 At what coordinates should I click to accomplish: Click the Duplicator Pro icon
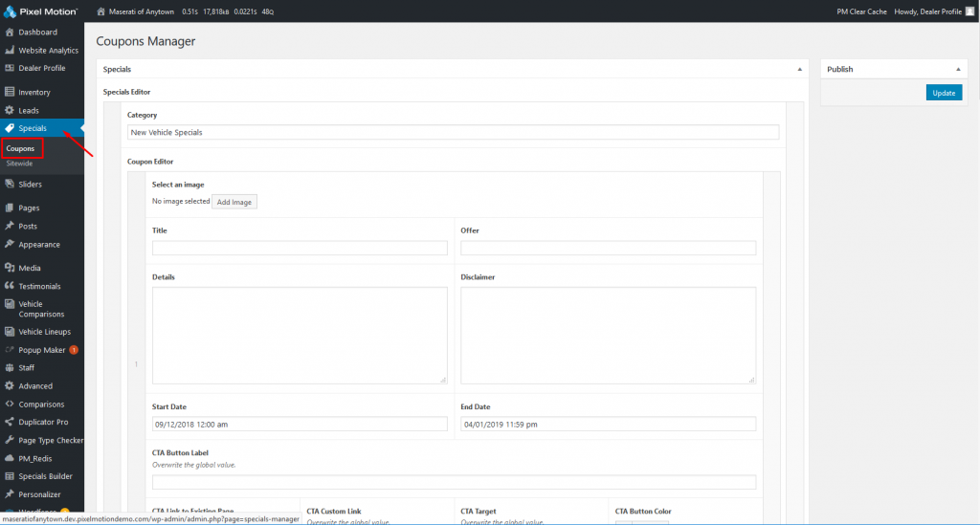click(x=10, y=422)
